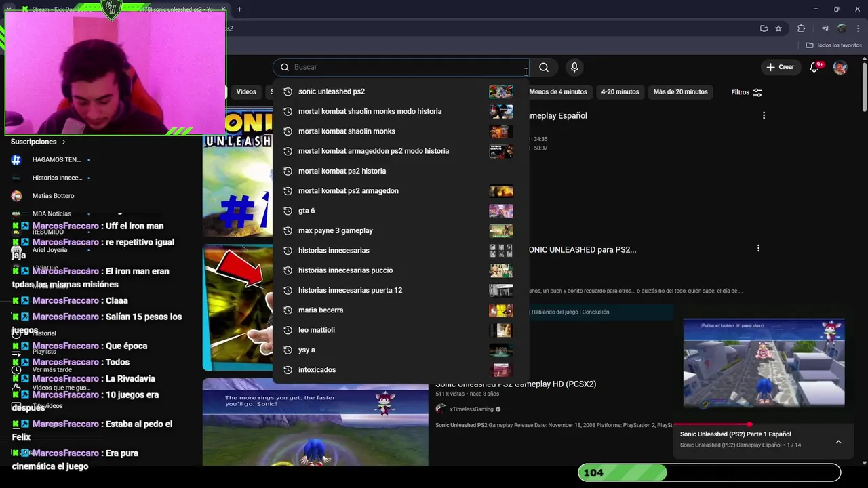Click history icon beside 'intoxicados' suggestion
Image resolution: width=868 pixels, height=488 pixels.
pos(288,370)
